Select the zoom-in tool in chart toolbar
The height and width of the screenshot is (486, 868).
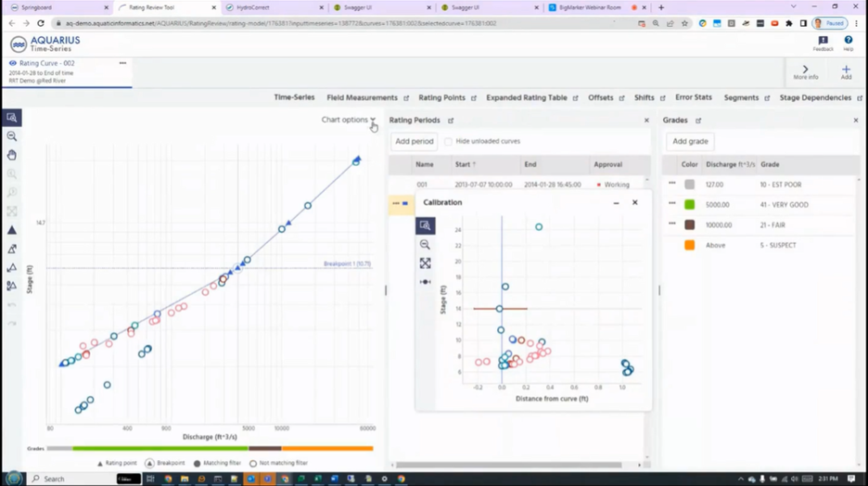[12, 118]
